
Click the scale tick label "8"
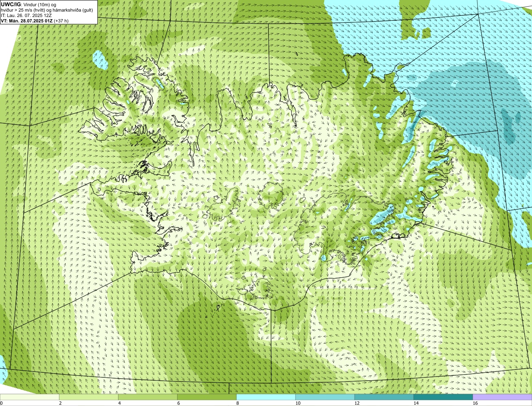[x=237, y=403]
